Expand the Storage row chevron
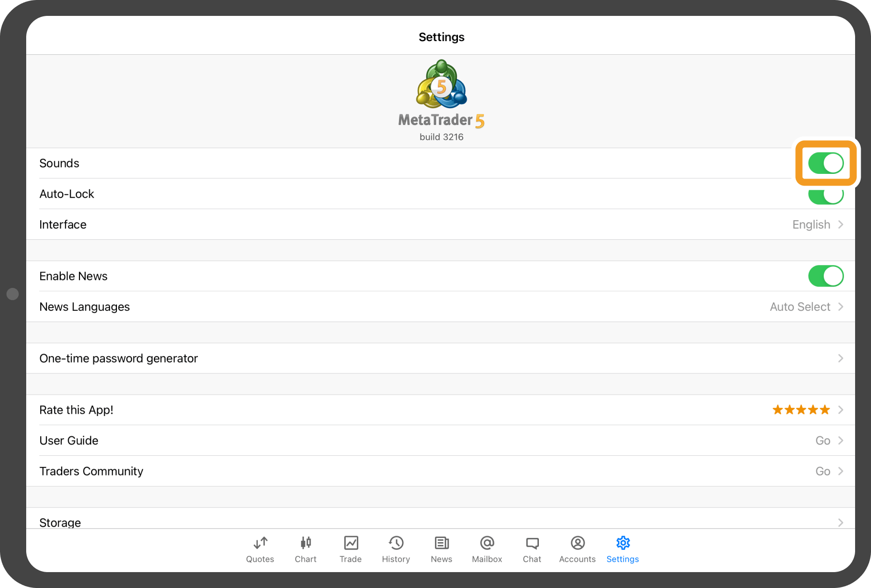This screenshot has width=871, height=588. coord(840,522)
